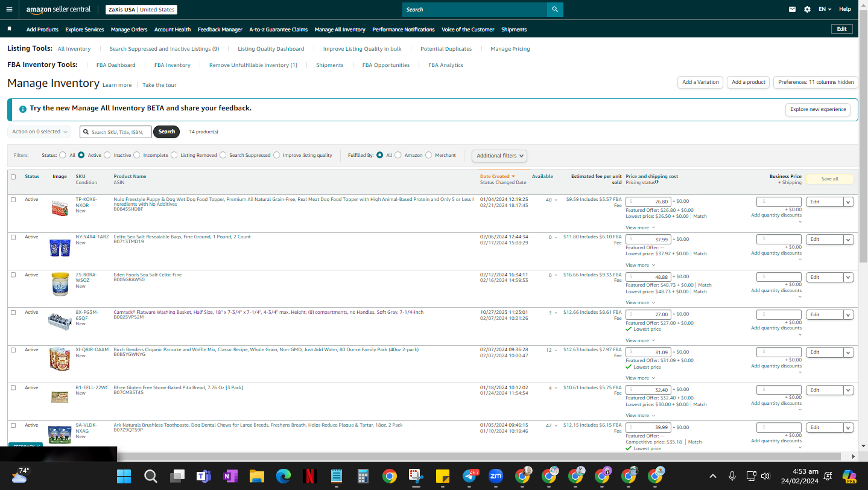Click the Explore new experience button

[x=818, y=109]
